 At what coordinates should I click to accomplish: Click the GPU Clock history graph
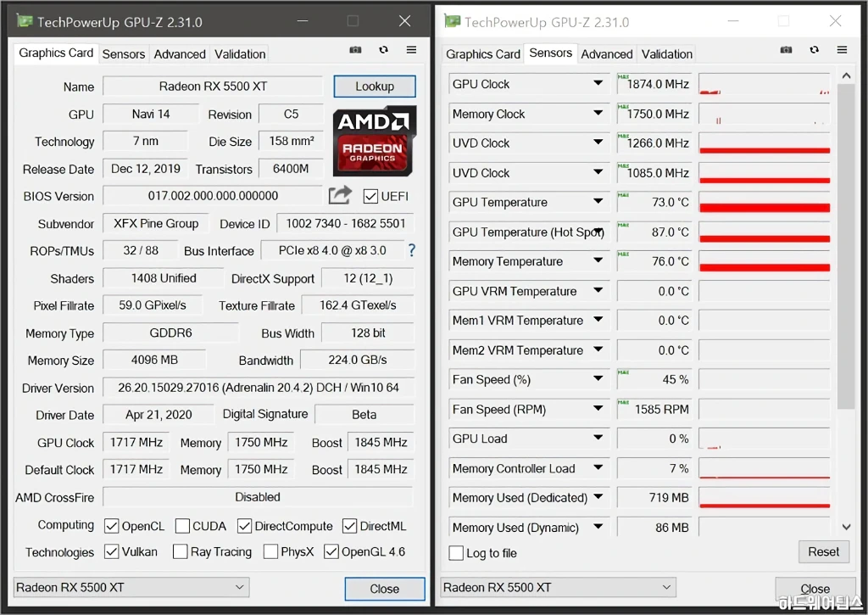click(x=765, y=84)
